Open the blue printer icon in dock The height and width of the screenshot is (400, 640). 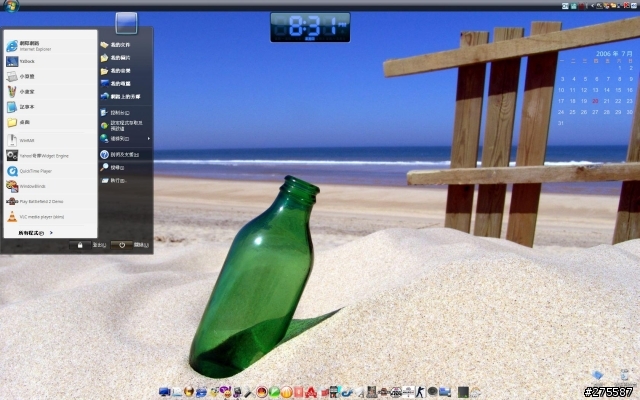[x=201, y=392]
